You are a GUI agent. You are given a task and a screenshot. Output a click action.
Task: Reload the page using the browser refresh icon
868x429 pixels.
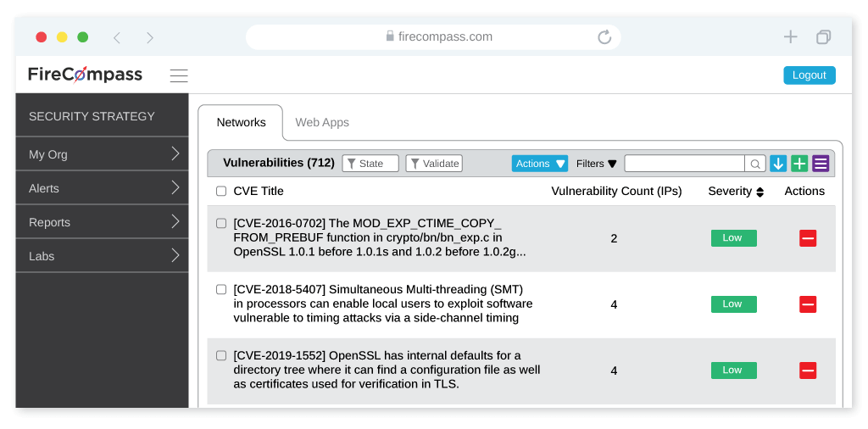[x=604, y=37]
